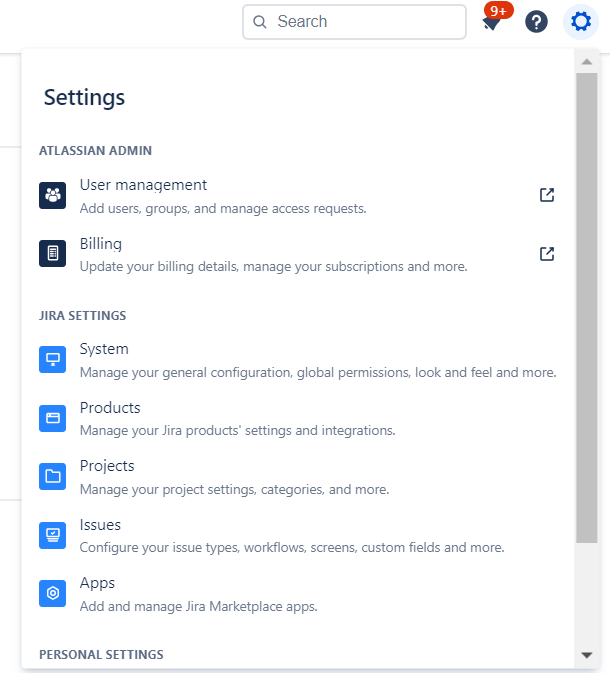
Task: Open Billing external link arrow
Action: point(547,254)
